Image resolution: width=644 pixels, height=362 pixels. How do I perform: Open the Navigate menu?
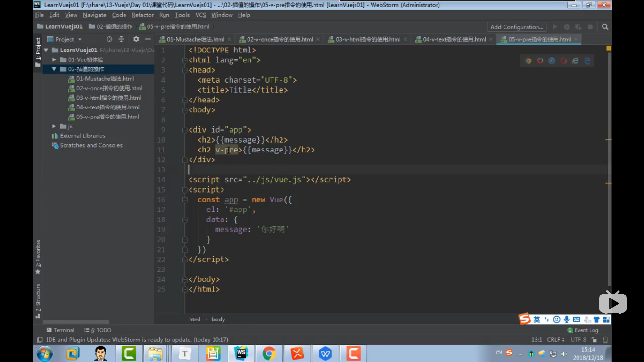(94, 15)
